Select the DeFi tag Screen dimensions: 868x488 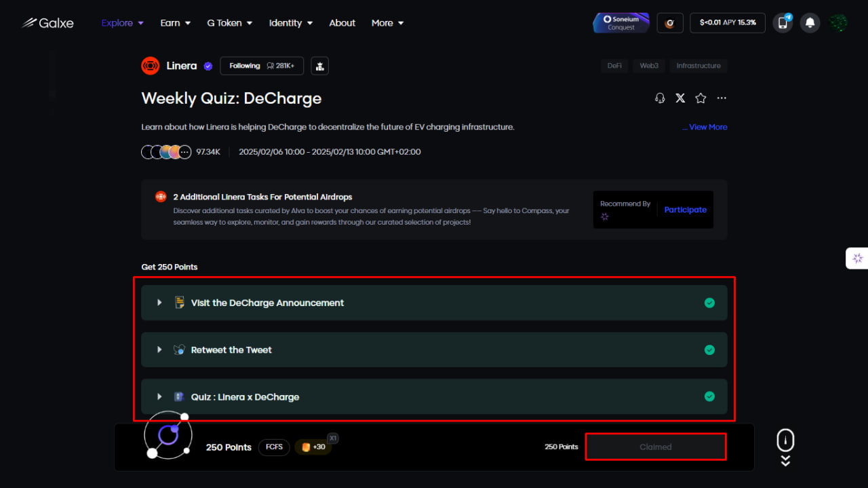coord(614,66)
